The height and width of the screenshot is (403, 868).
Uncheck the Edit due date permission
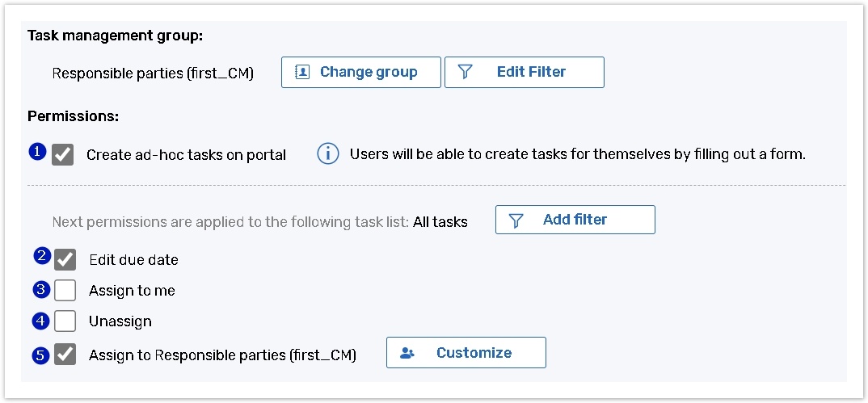pos(65,260)
